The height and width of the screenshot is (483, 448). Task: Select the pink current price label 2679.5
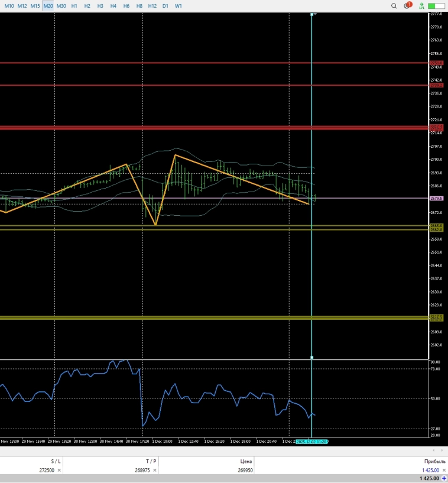437,199
